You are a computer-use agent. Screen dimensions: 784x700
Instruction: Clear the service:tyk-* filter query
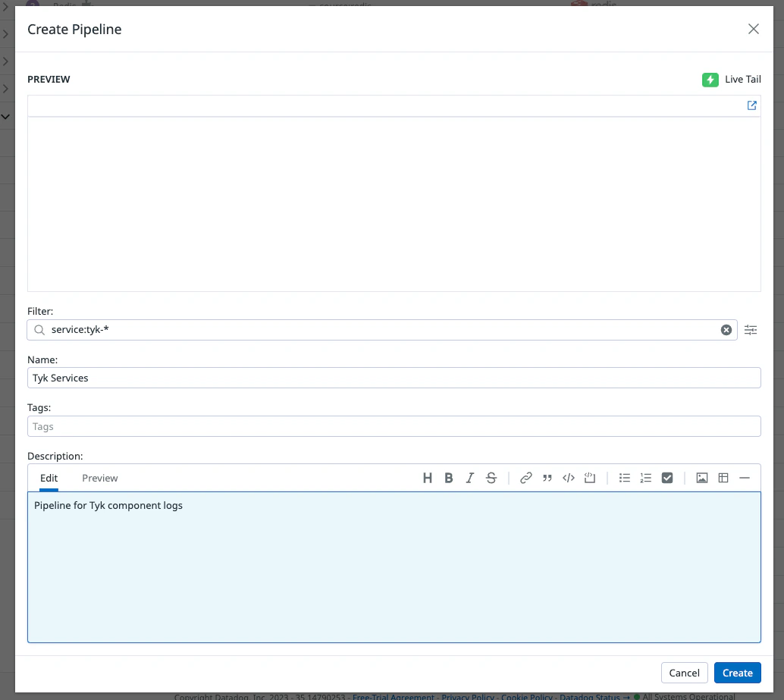726,329
